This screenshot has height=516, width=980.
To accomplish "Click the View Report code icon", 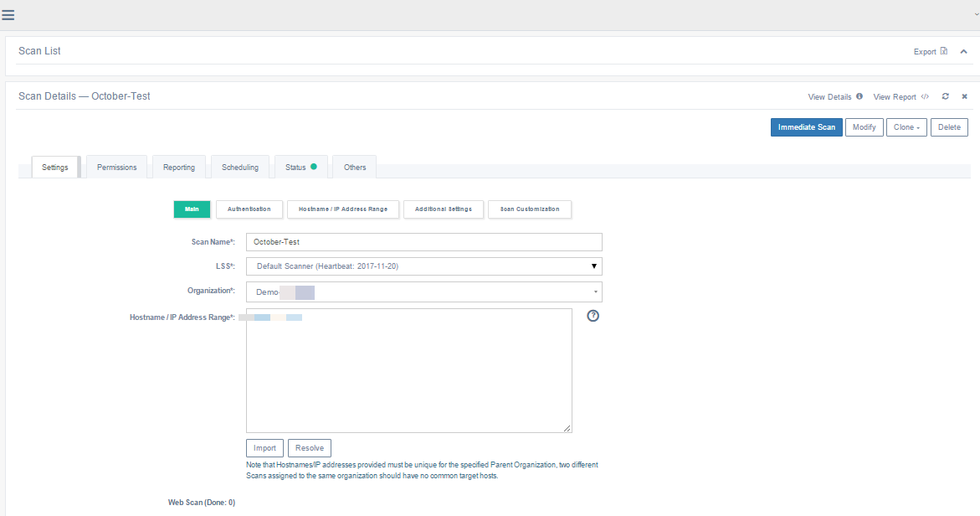I will [x=925, y=96].
